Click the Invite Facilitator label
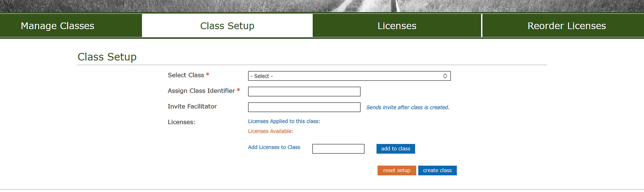Image resolution: width=644 pixels, height=192 pixels. [x=192, y=106]
